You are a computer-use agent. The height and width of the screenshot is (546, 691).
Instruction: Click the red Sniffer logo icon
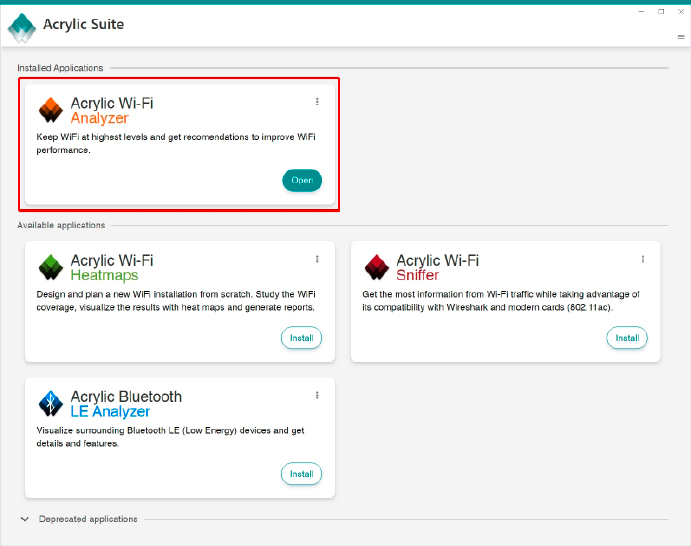click(x=377, y=267)
